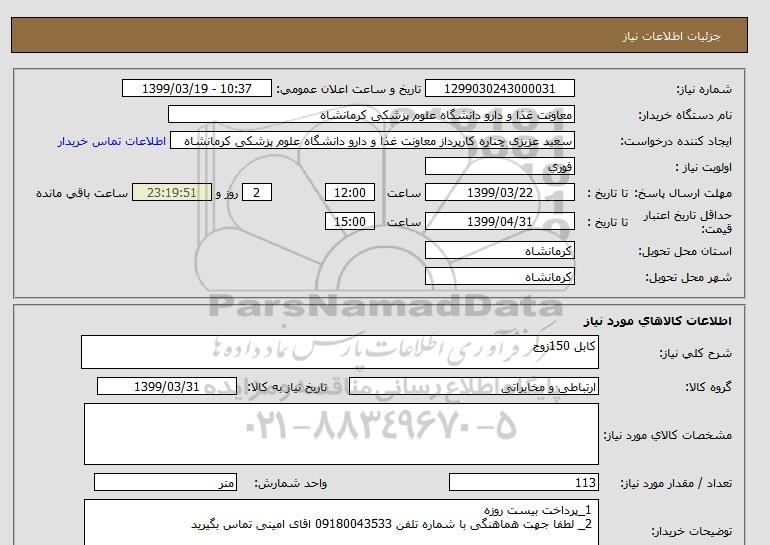The image size is (770, 545).
Task: Click the تاریخ و ساعت اعلان عمومی label
Action: (349, 89)
